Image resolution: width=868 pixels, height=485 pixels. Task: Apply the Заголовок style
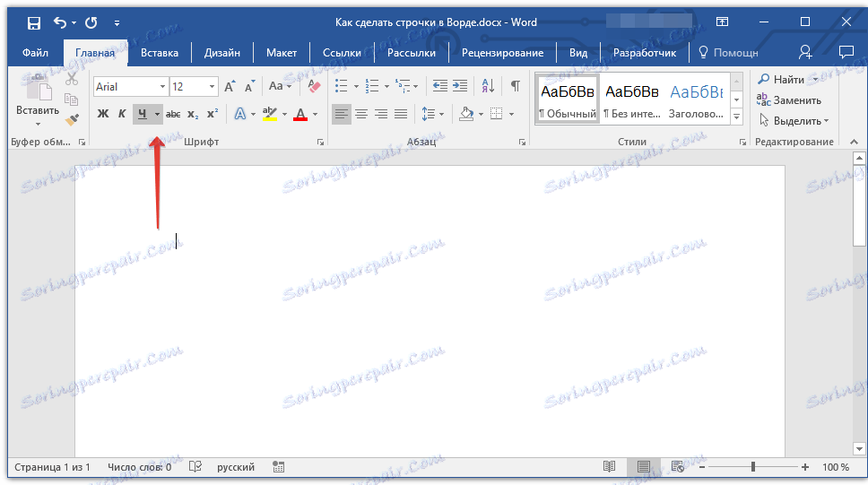[697, 100]
